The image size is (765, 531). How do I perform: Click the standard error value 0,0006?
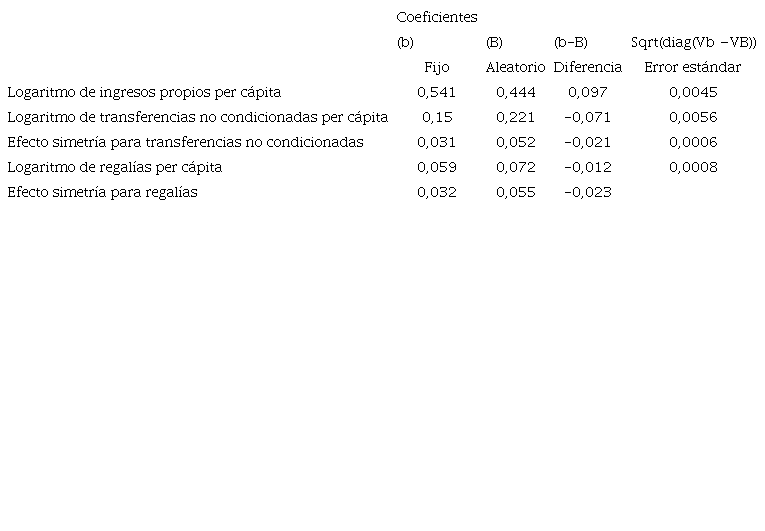coord(693,142)
